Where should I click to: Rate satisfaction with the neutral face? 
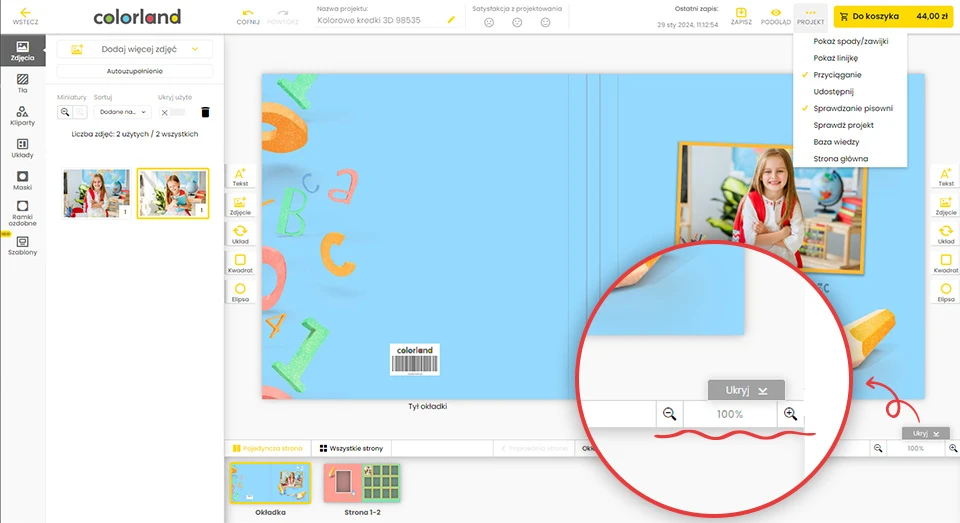517,23
